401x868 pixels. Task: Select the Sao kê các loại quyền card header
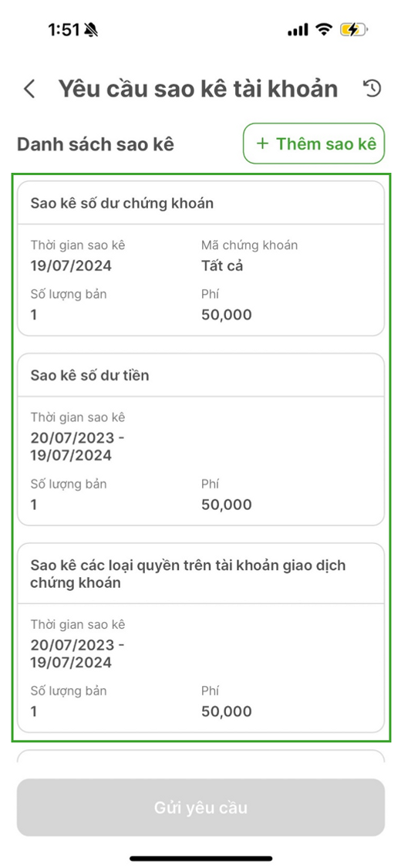point(200,574)
